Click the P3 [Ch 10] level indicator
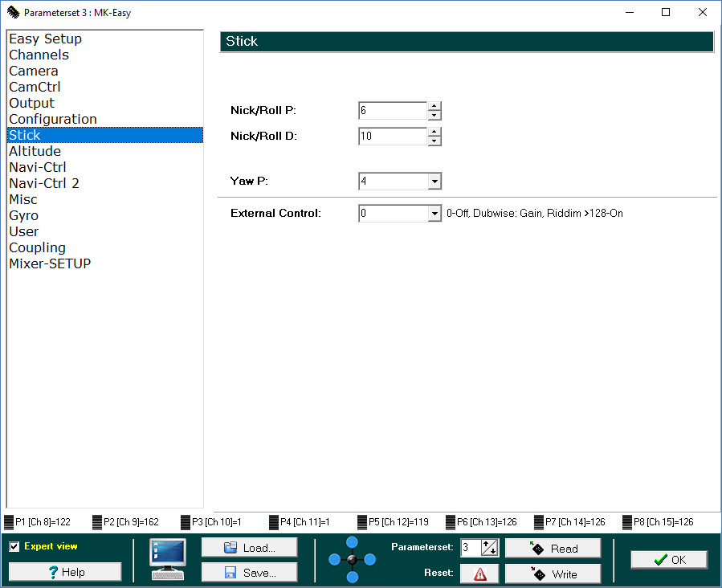Viewport: 722px width, 588px height. point(186,522)
